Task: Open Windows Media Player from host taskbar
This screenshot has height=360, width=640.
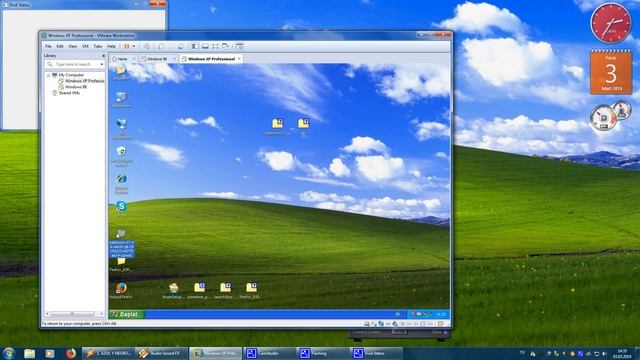Action: [x=50, y=353]
